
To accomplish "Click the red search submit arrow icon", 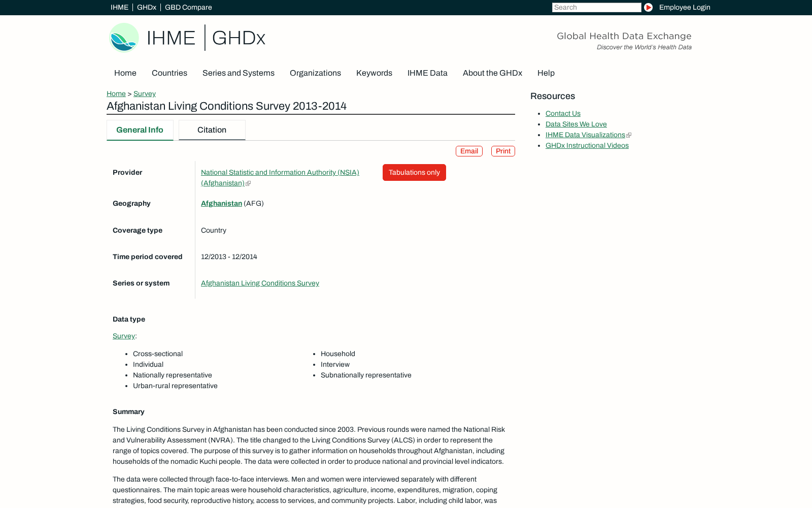I will [648, 7].
